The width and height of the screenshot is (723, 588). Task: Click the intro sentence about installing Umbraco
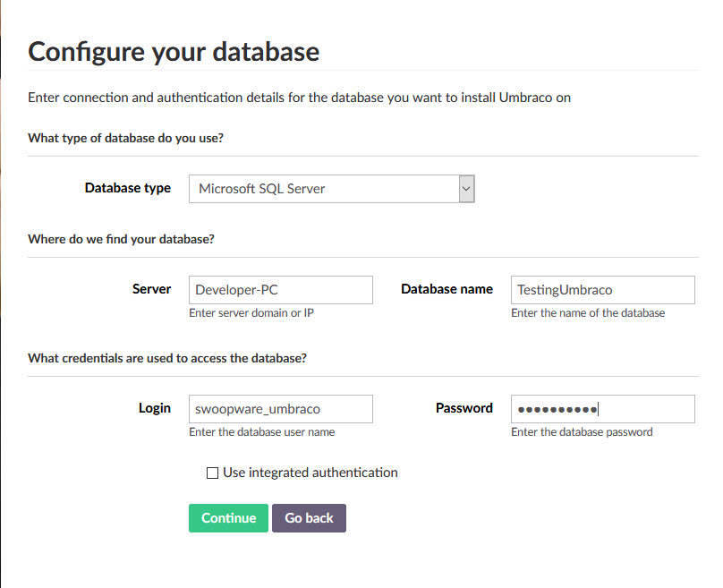[x=299, y=98]
